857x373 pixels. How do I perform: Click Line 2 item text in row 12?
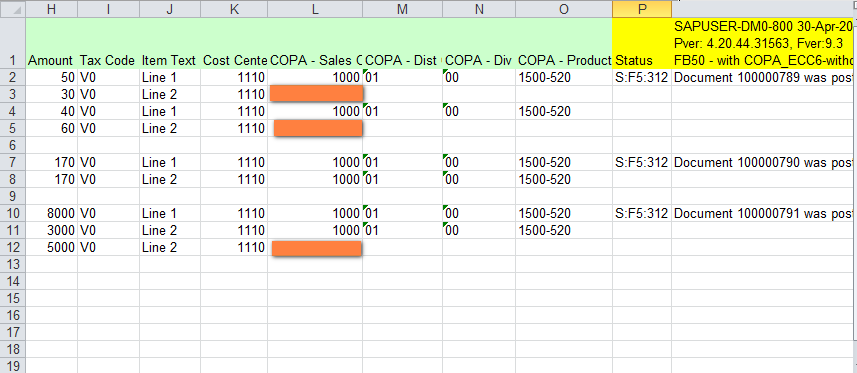(170, 247)
